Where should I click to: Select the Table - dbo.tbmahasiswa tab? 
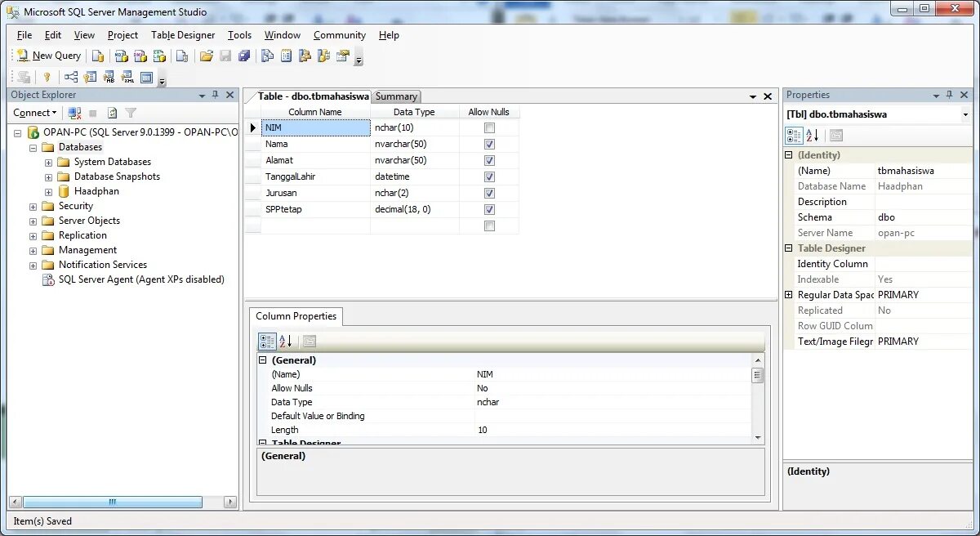click(313, 96)
